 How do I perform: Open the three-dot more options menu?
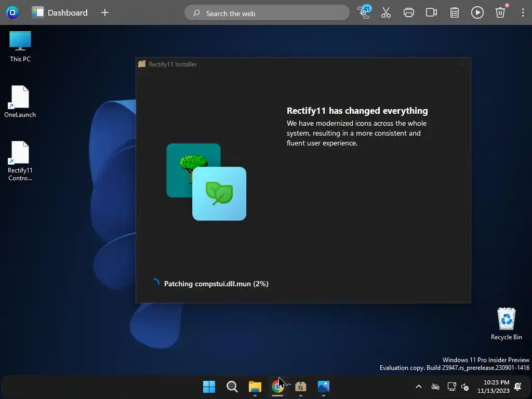pos(523,12)
